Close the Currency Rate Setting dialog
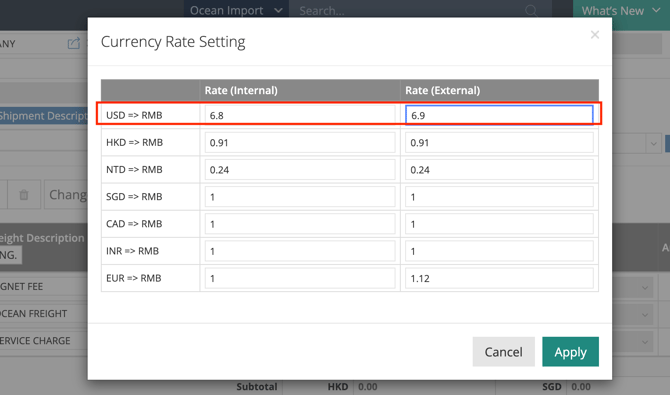This screenshot has height=395, width=670. tap(594, 35)
